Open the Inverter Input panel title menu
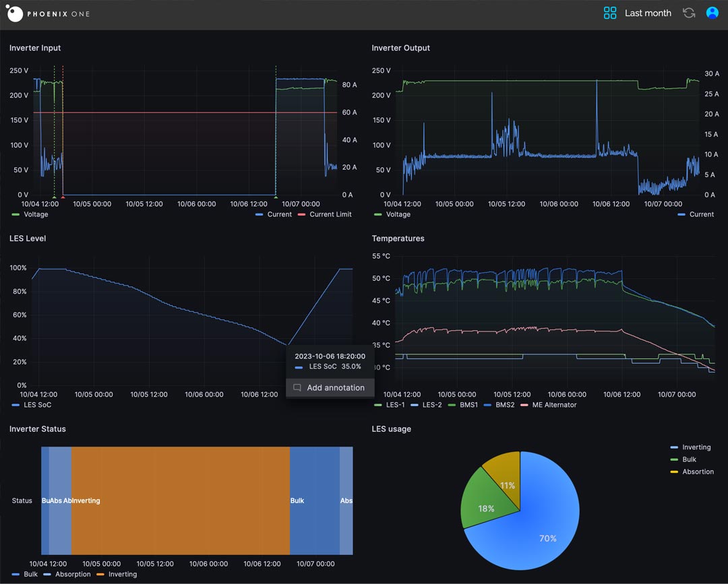Screen dimensions: 728x584 pyautogui.click(x=35, y=48)
